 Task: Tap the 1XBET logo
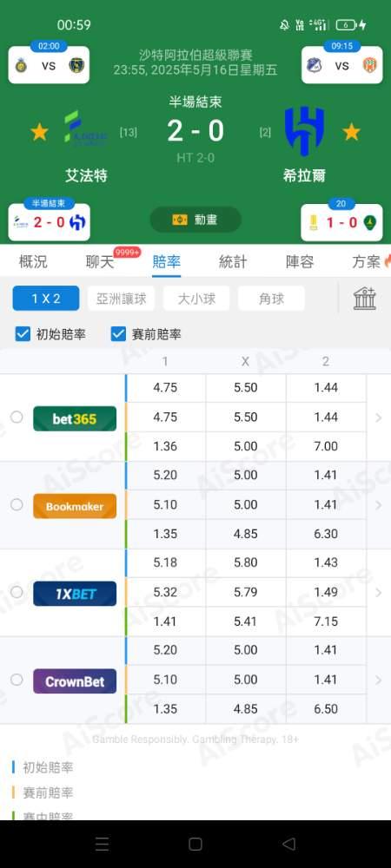pos(75,594)
